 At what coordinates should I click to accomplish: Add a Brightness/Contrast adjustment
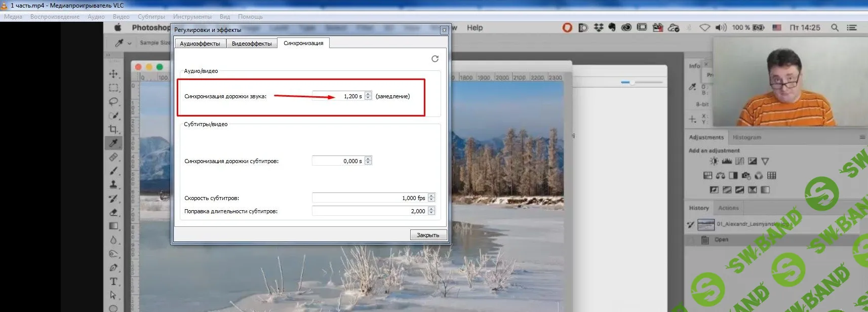coord(714,162)
